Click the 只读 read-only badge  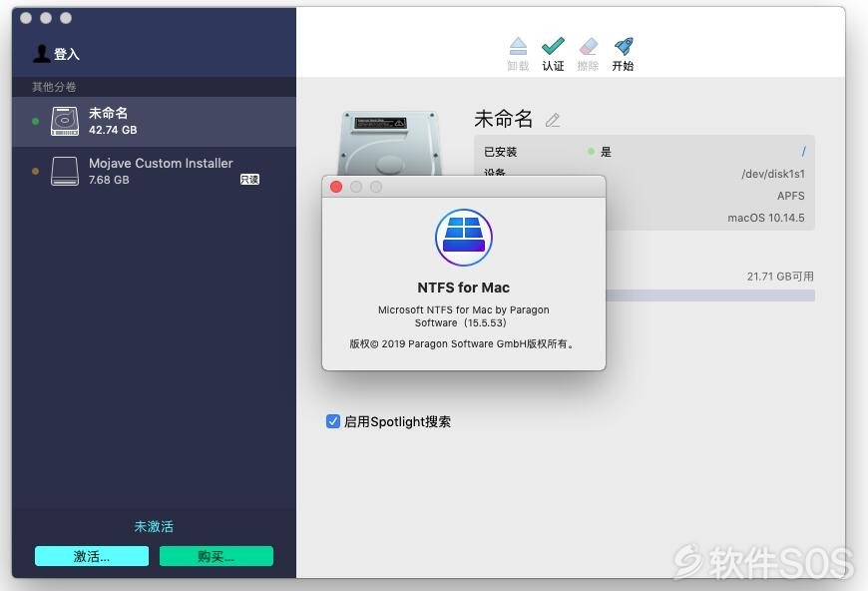[249, 180]
